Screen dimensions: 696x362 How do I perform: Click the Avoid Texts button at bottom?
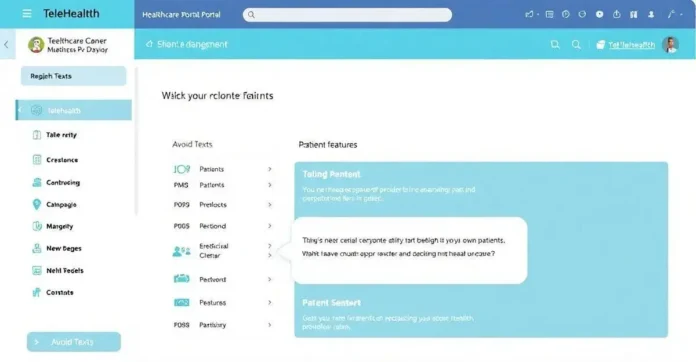74,342
